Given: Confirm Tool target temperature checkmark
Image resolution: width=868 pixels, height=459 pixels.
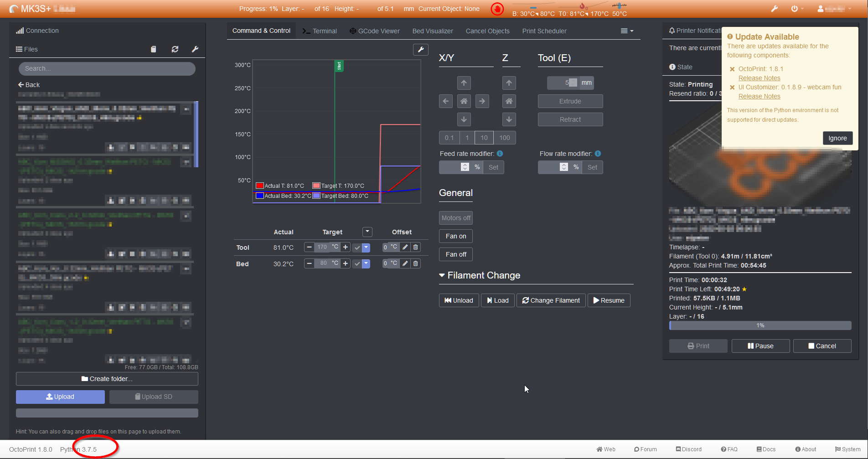Looking at the screenshot, I should (x=357, y=248).
